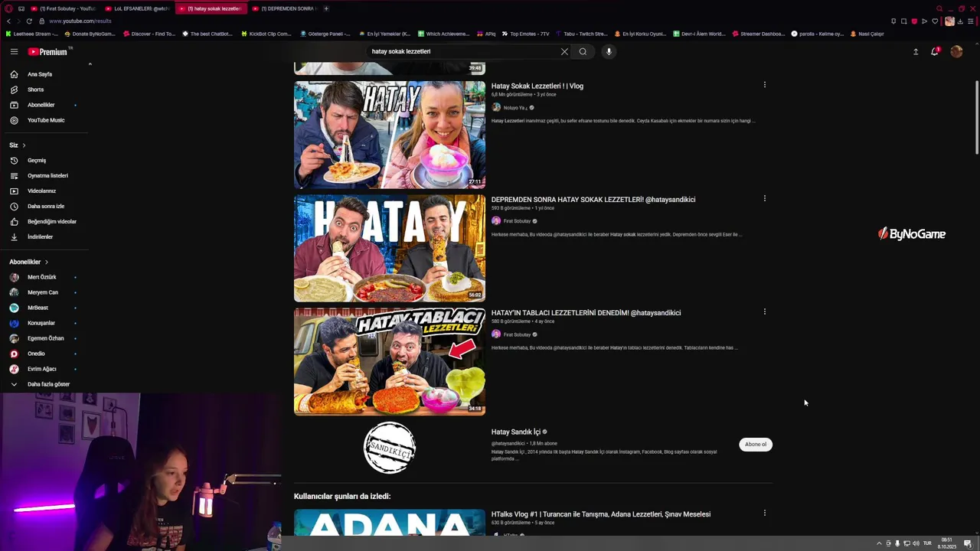Screen dimensions: 980x551
Task: Open Streamer Dashboard bookmark
Action: [759, 34]
